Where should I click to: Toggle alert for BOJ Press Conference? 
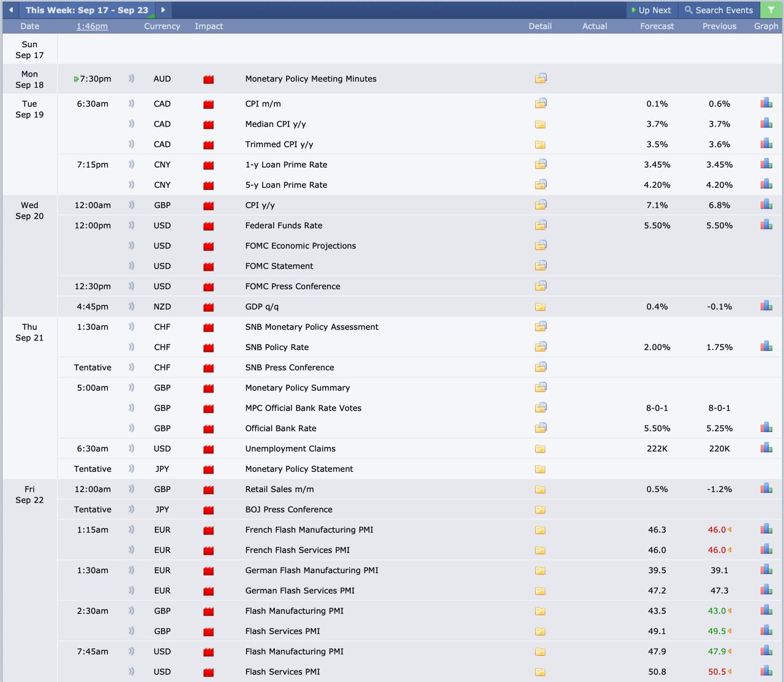click(131, 509)
